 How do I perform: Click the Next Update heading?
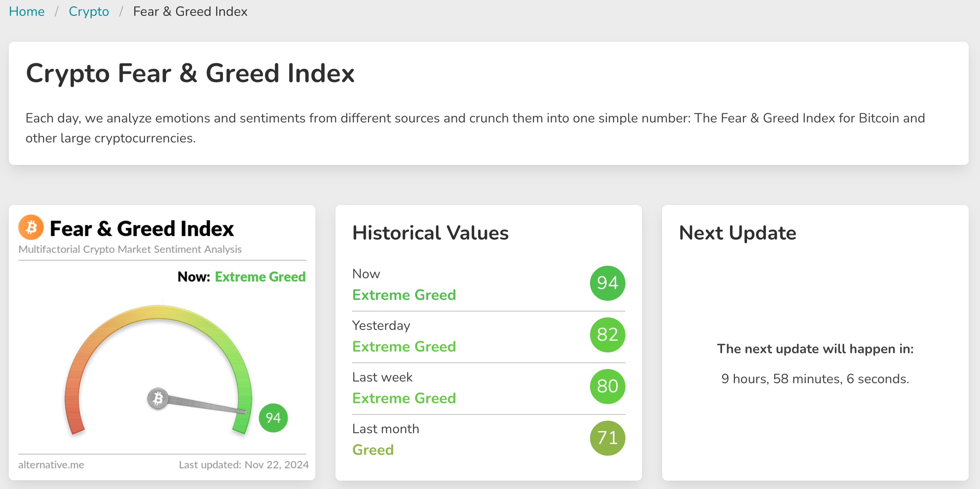point(737,233)
